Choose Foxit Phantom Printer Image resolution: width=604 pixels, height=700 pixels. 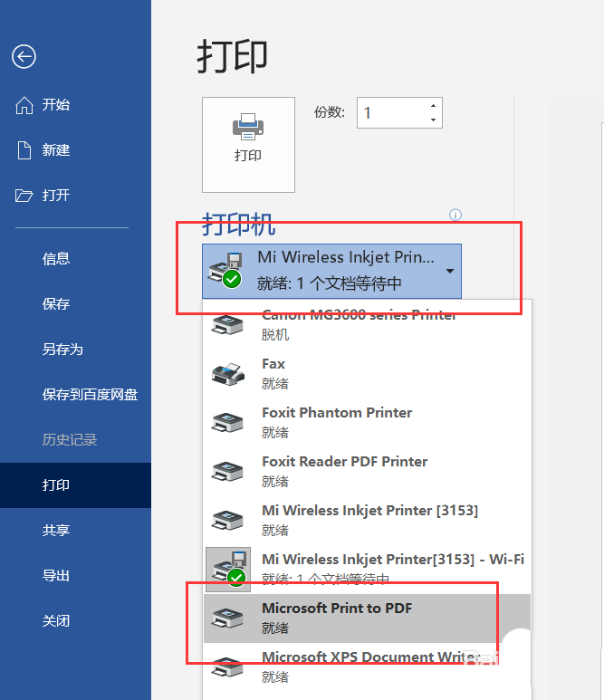point(367,422)
